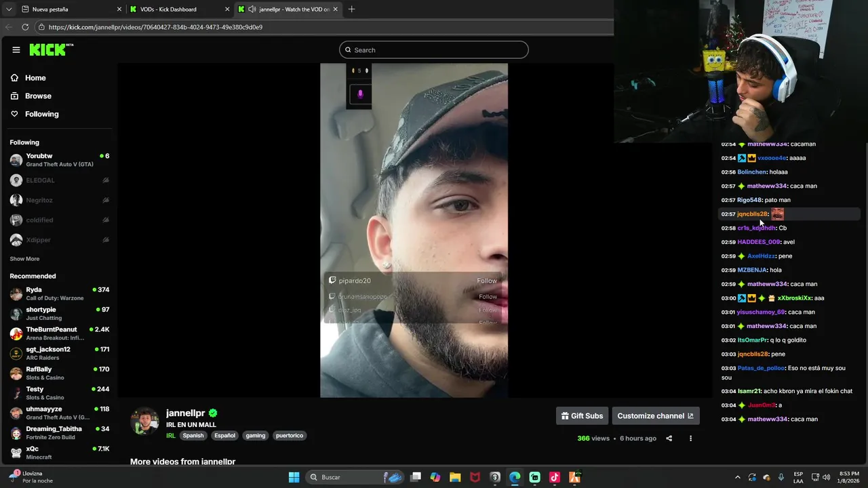The image size is (868, 488).
Task: Click the browser address bar URL
Action: [x=155, y=27]
